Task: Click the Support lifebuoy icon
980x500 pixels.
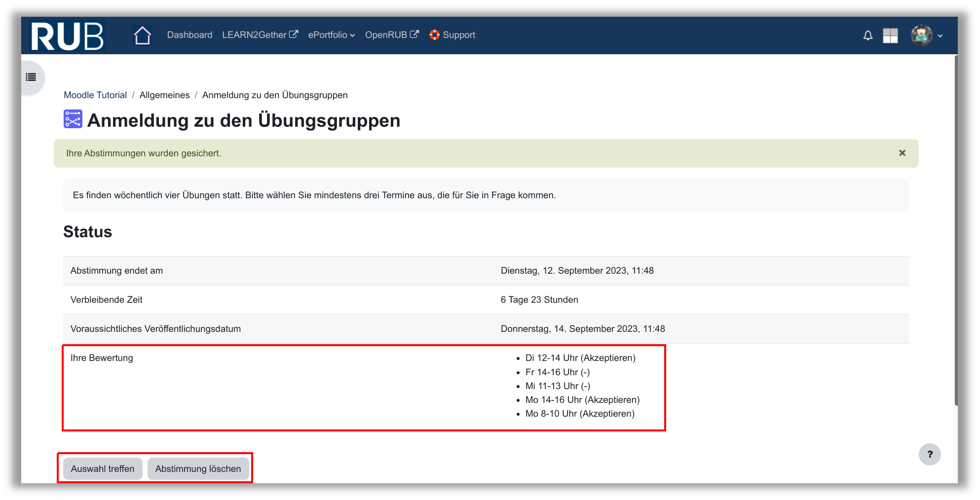Action: pos(434,35)
